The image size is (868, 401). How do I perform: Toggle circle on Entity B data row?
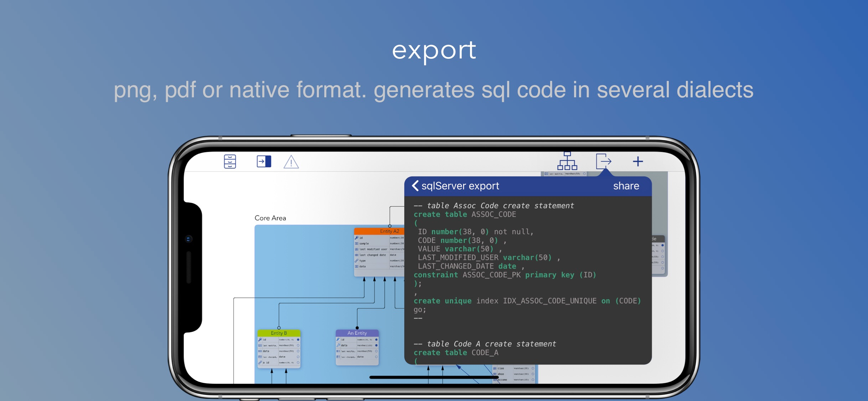[x=298, y=351]
